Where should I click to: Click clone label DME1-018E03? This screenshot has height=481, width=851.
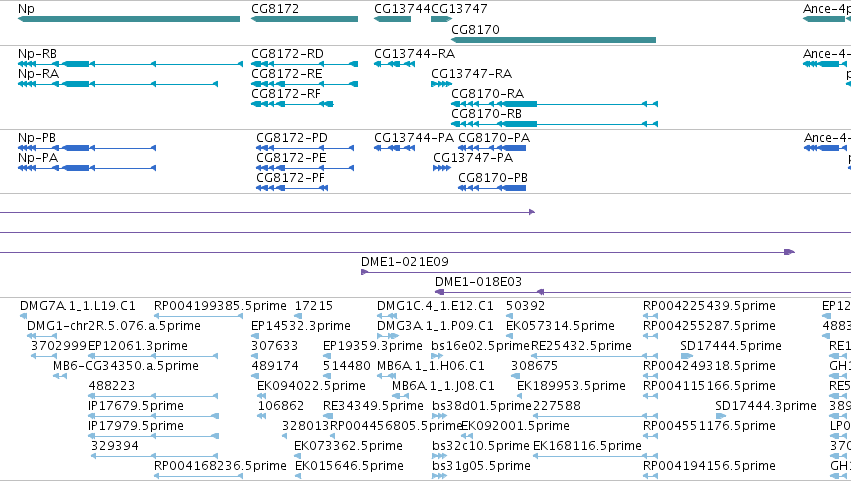click(478, 282)
